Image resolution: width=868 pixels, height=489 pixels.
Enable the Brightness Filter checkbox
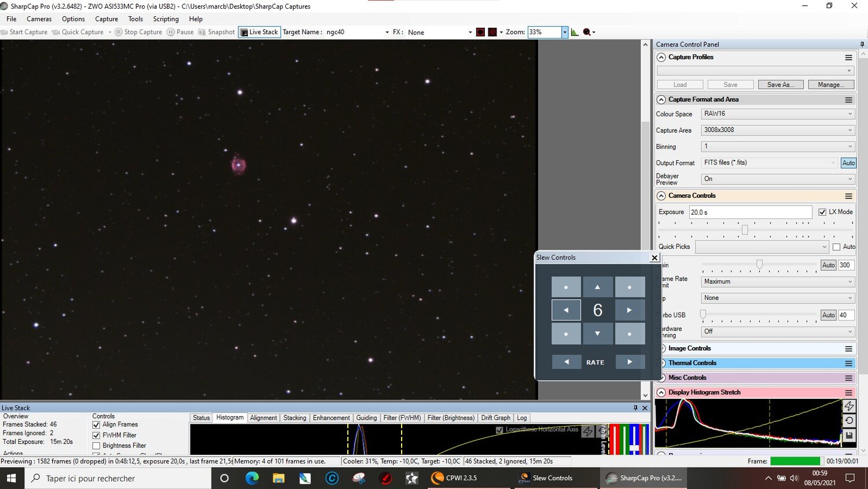coord(97,446)
